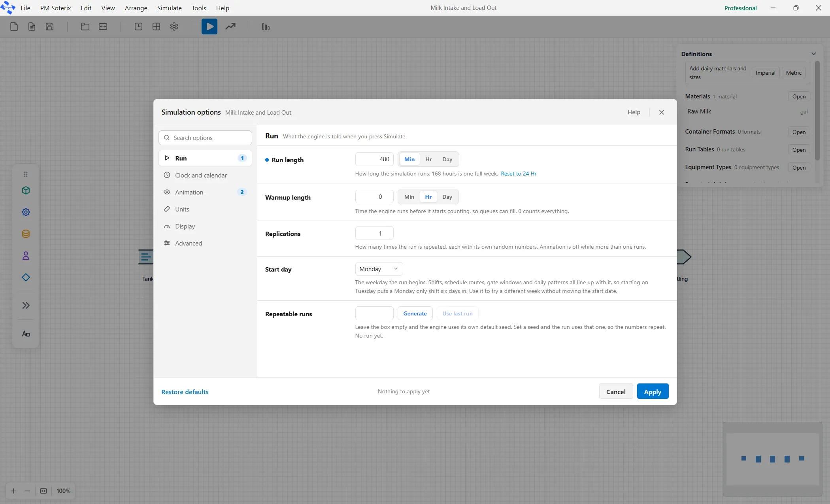Viewport: 830px width, 504px height.
Task: Click the grid table icon in toolbar
Action: 156,26
